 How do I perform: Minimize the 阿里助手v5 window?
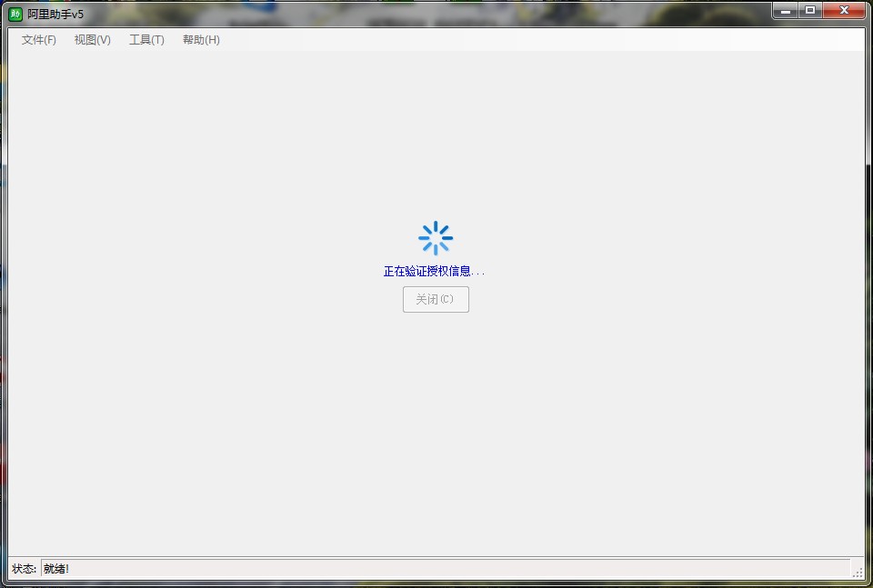(x=786, y=11)
